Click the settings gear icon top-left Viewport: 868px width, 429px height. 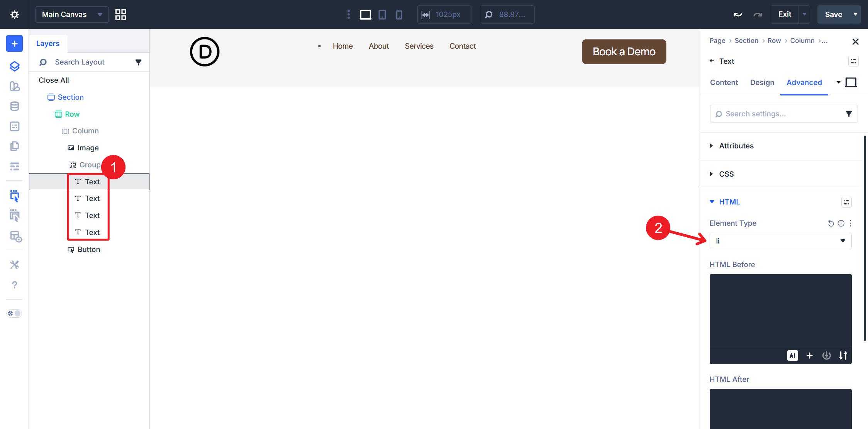14,14
